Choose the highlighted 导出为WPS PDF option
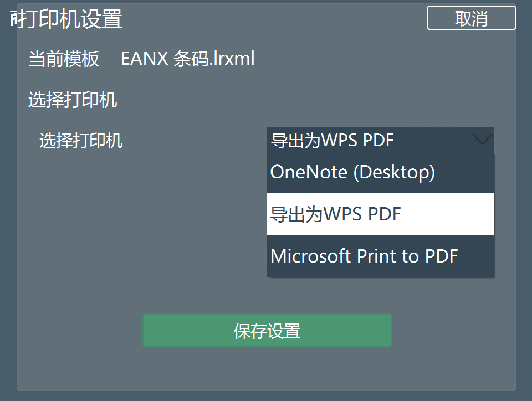 pos(380,214)
